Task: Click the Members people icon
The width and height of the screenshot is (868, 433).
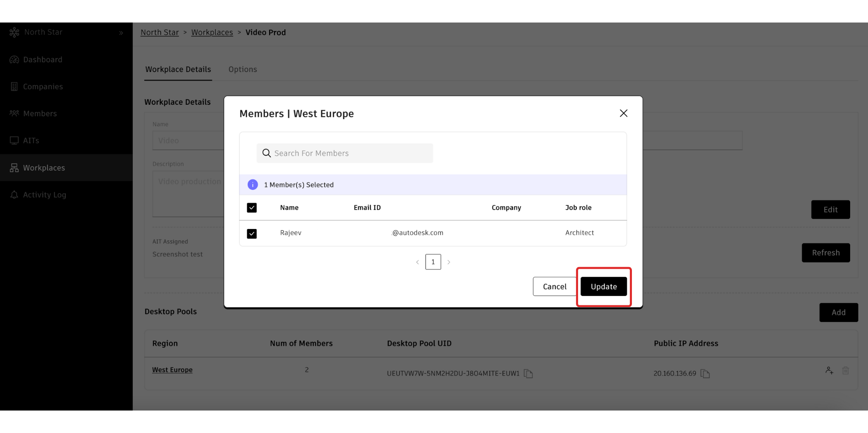Action: pyautogui.click(x=14, y=114)
